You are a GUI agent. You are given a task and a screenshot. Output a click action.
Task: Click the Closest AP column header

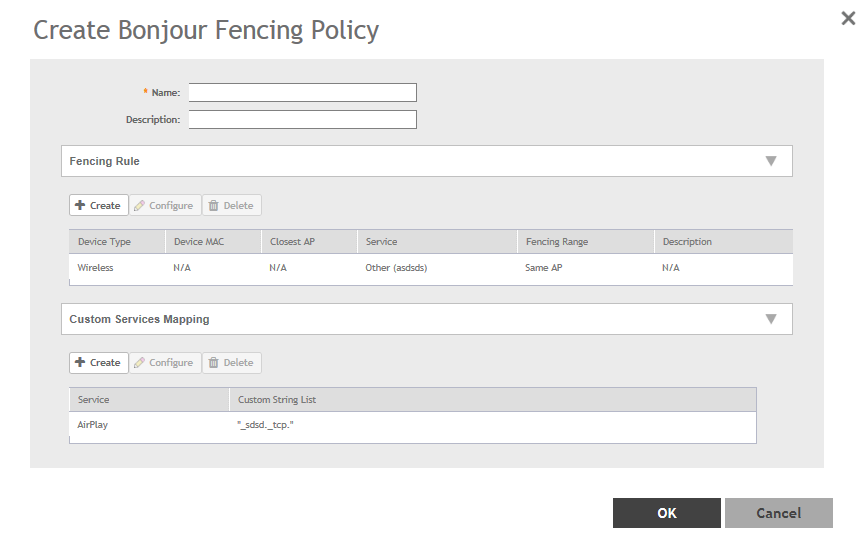[292, 242]
